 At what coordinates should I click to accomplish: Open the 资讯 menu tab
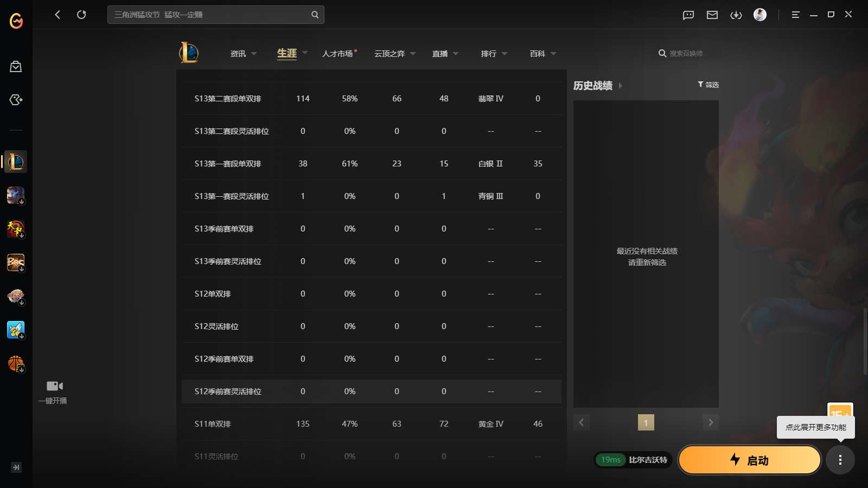click(238, 54)
